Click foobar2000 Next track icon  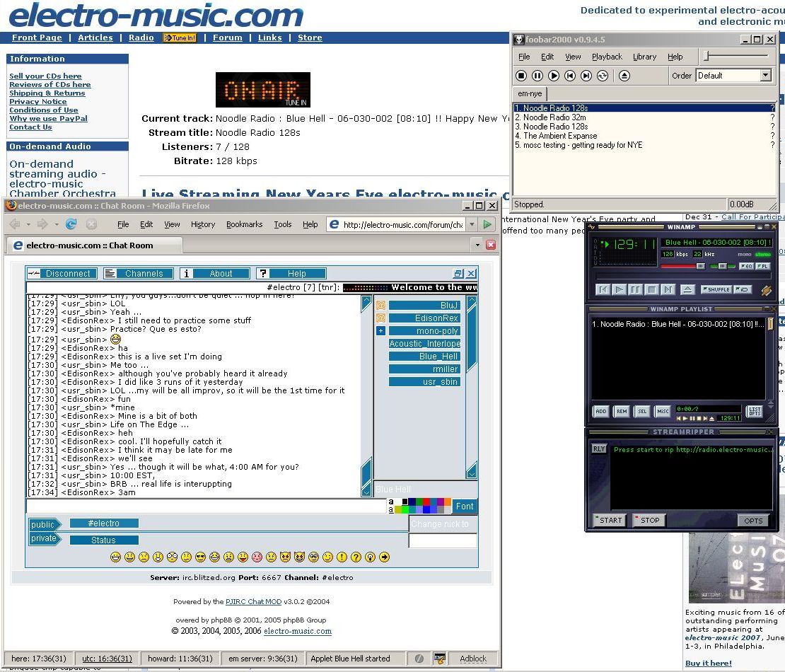586,76
